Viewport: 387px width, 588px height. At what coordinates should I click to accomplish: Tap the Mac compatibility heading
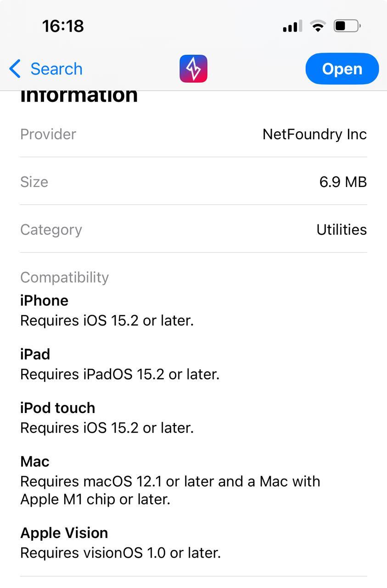(34, 462)
